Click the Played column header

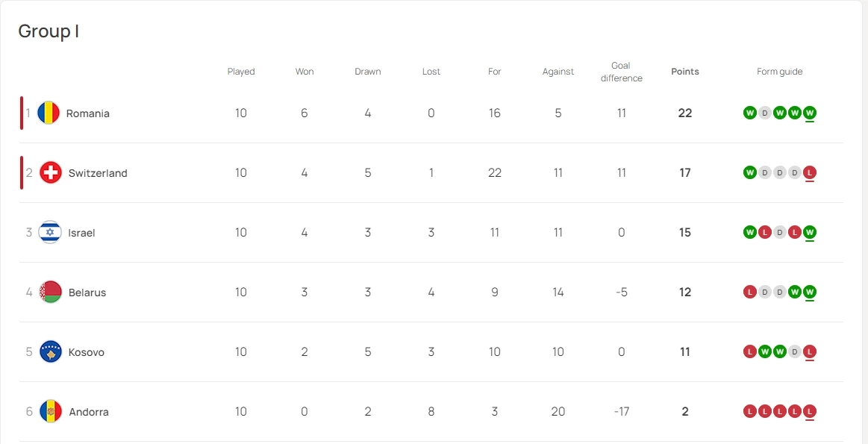(x=241, y=72)
